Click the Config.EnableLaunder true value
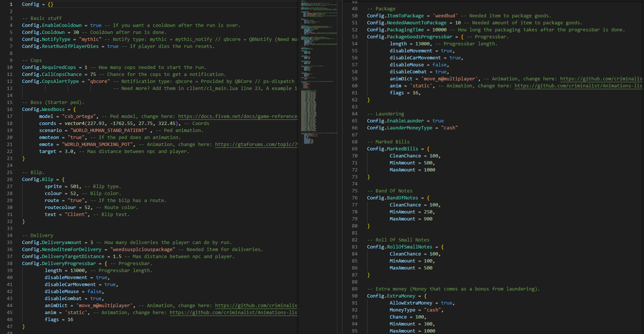Image resolution: width=644 pixels, height=334 pixels. pyautogui.click(x=438, y=121)
